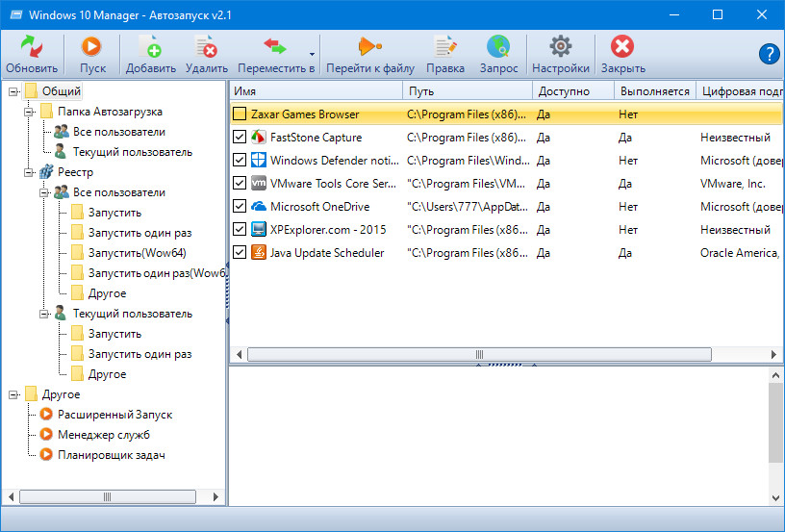Click the Пуск play toolbar icon
The image size is (785, 532).
pos(91,46)
